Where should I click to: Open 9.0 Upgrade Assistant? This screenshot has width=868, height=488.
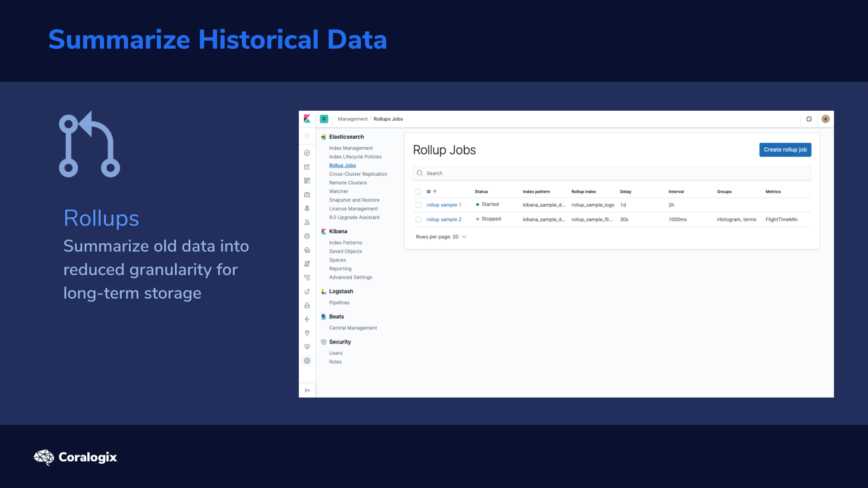tap(354, 217)
